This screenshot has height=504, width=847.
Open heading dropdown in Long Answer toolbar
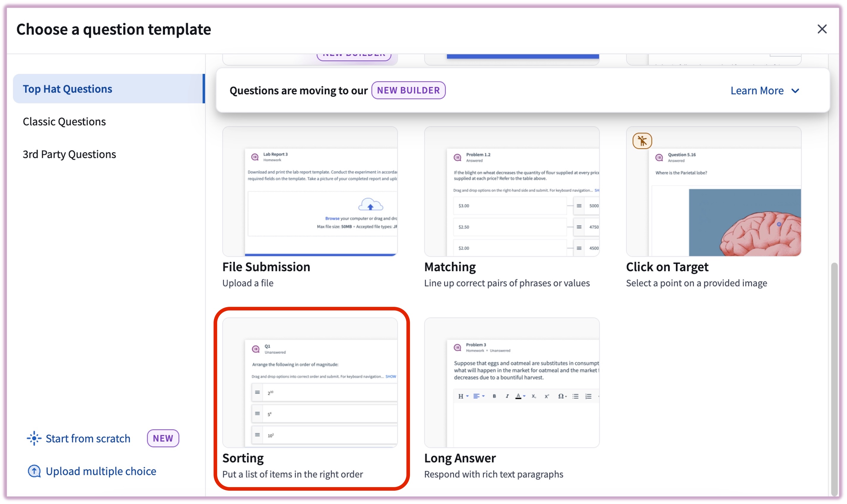[x=463, y=396]
